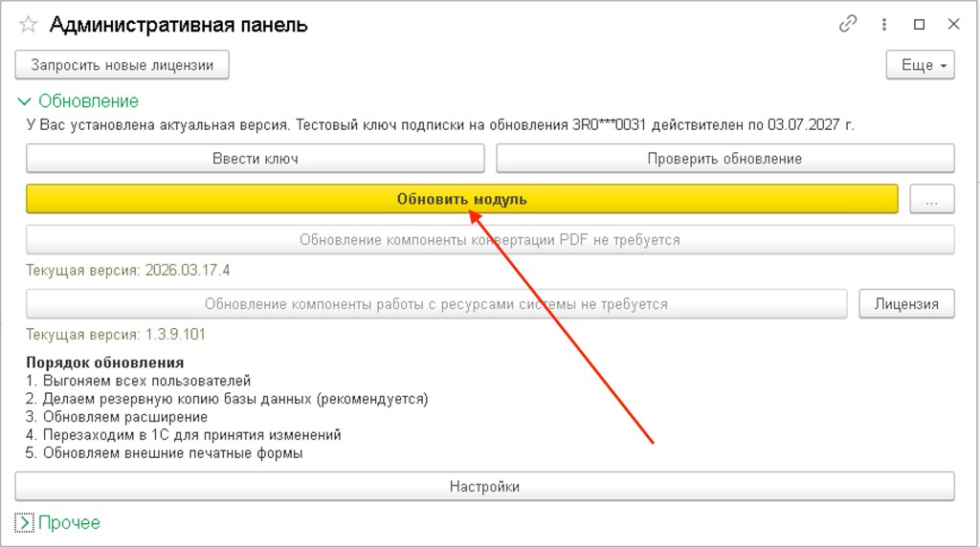Click PDF conversion component update button

pyautogui.click(x=490, y=240)
